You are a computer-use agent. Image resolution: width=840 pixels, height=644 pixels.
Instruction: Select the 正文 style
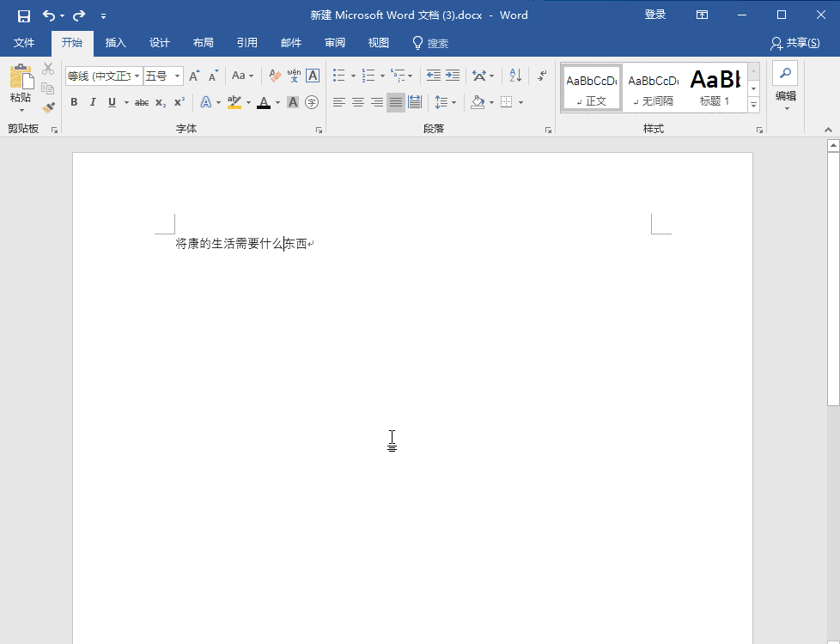pyautogui.click(x=592, y=88)
